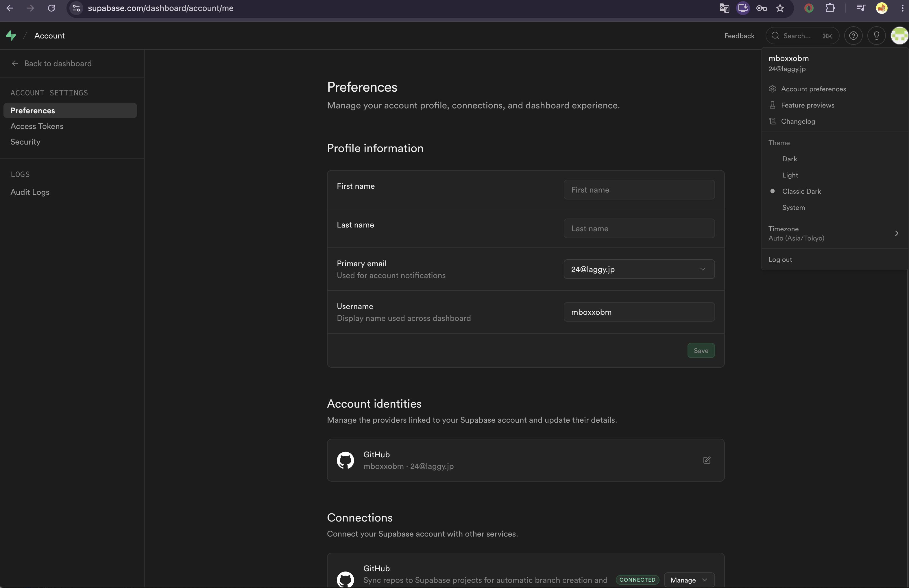The width and height of the screenshot is (909, 588).
Task: Click the GitHub identity edit icon
Action: [x=707, y=460]
